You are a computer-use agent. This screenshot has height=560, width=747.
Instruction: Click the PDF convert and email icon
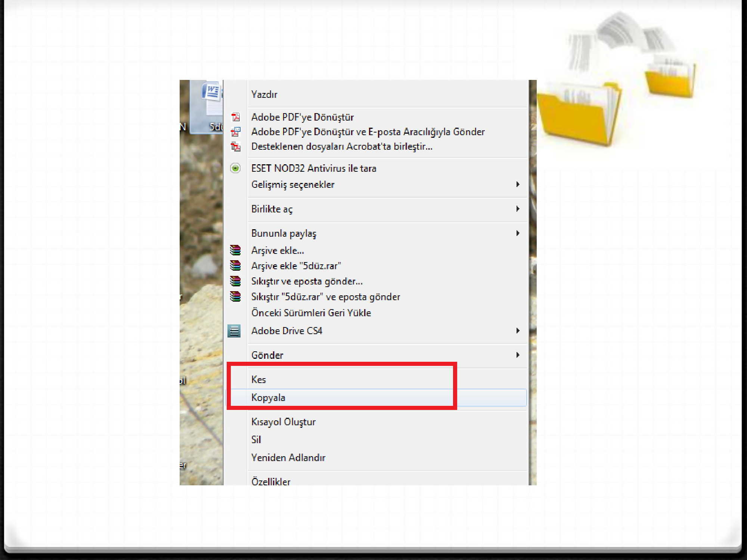[235, 132]
